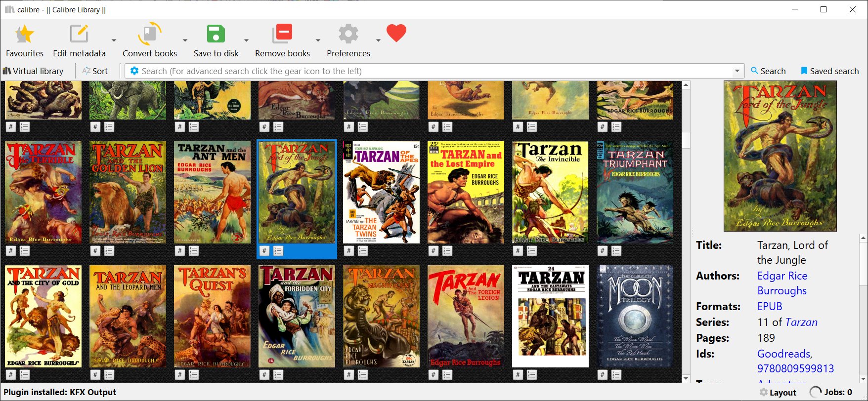The width and height of the screenshot is (868, 401).
Task: Click the details panel cover image
Action: pos(780,156)
